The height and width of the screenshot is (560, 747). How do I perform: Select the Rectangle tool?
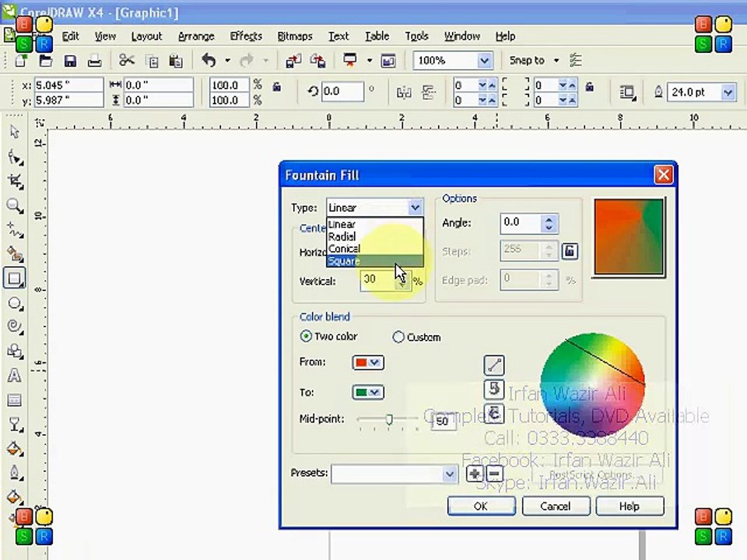(x=15, y=278)
